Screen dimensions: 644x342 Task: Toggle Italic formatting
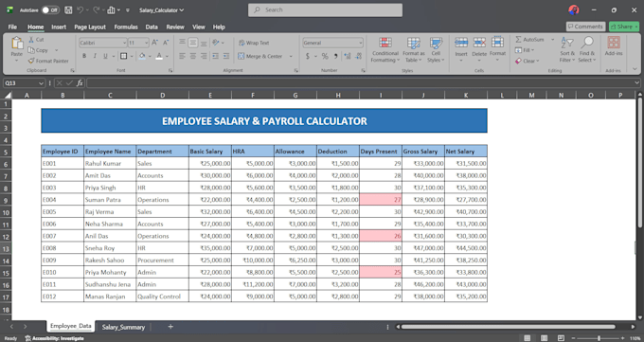pyautogui.click(x=95, y=56)
